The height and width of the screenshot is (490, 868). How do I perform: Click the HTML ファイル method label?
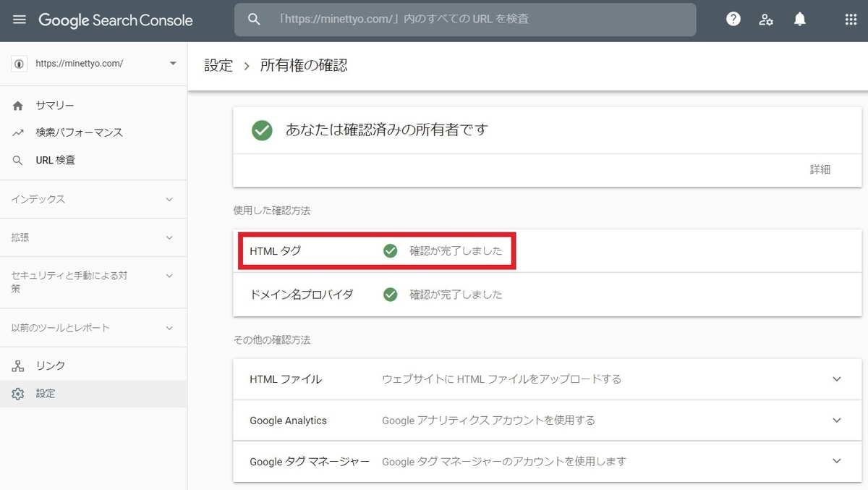286,379
